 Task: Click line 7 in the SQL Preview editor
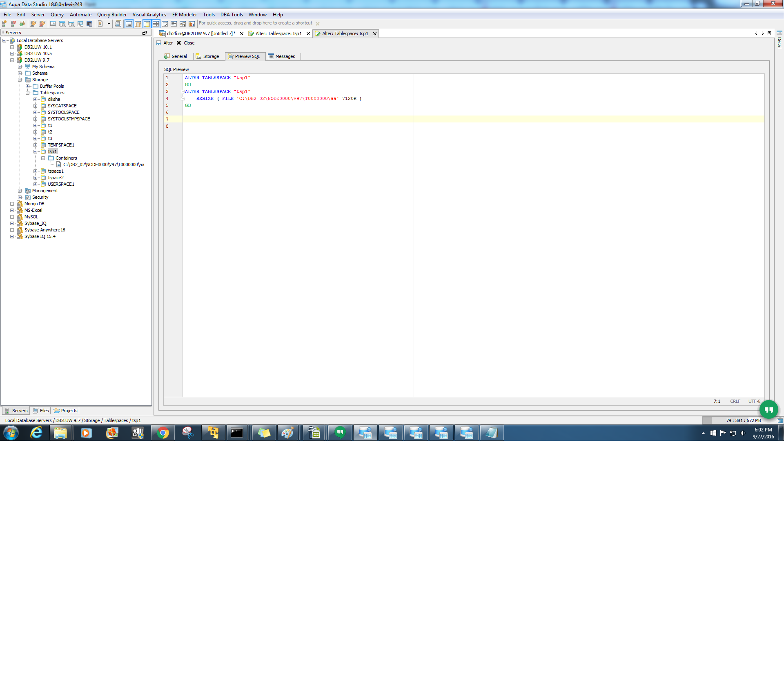tap(473, 119)
